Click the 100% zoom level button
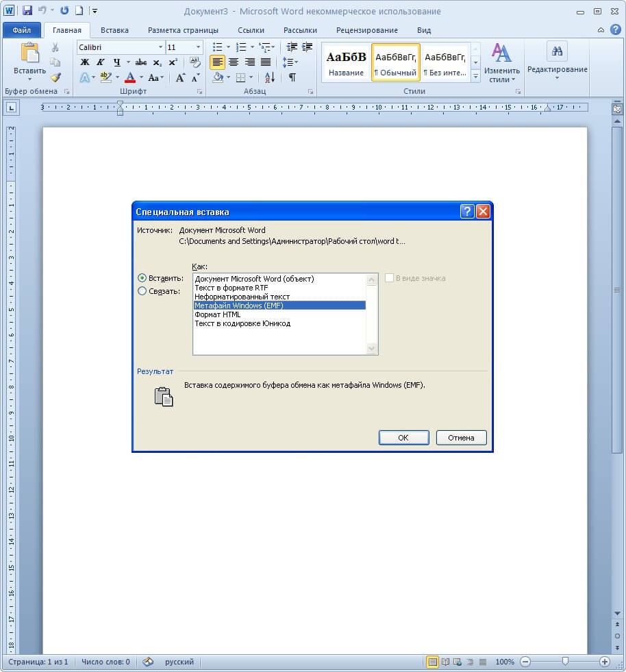626x672 pixels. 504,662
